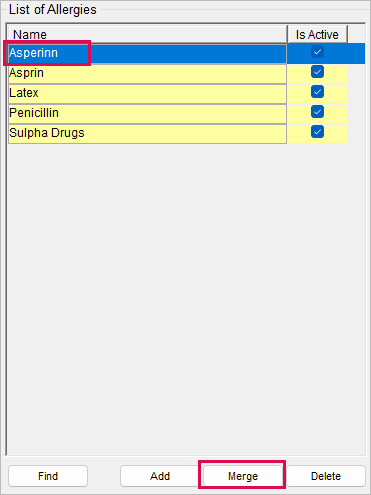The width and height of the screenshot is (371, 495).
Task: Toggle Is Active checkbox for Sulpha Drugs
Action: [317, 132]
